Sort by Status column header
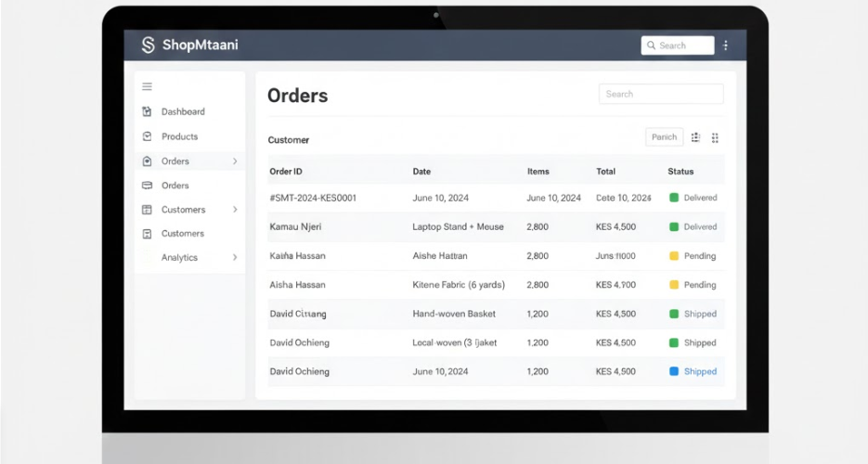Viewport: 868px width, 464px height. click(680, 172)
